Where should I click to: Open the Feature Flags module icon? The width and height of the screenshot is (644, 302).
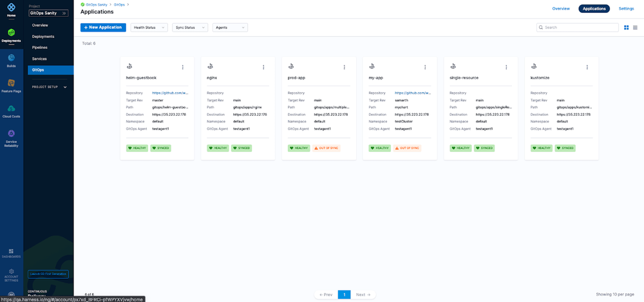pos(11,84)
